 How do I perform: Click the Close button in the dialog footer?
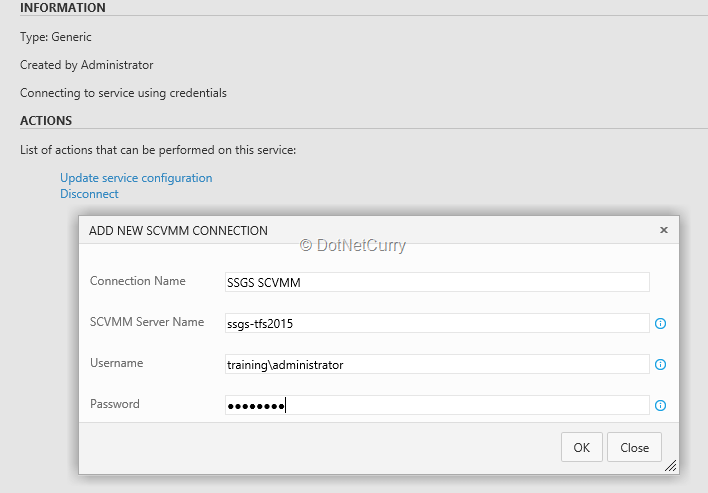coord(634,447)
